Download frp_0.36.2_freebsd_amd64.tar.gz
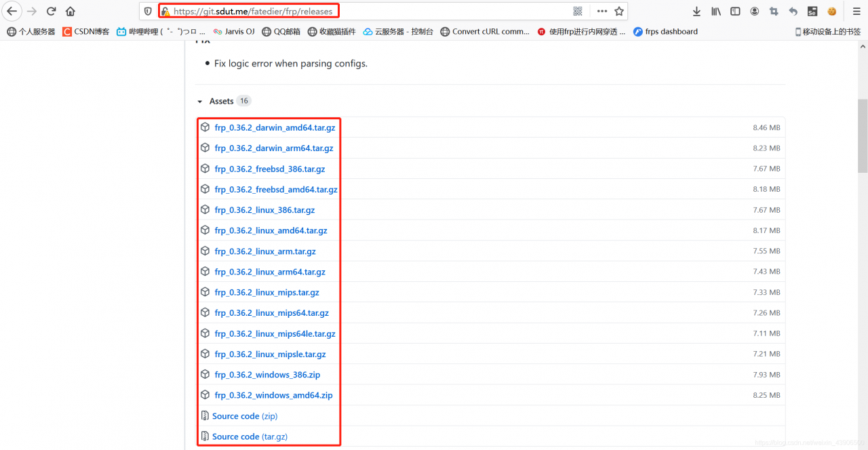 pyautogui.click(x=276, y=189)
